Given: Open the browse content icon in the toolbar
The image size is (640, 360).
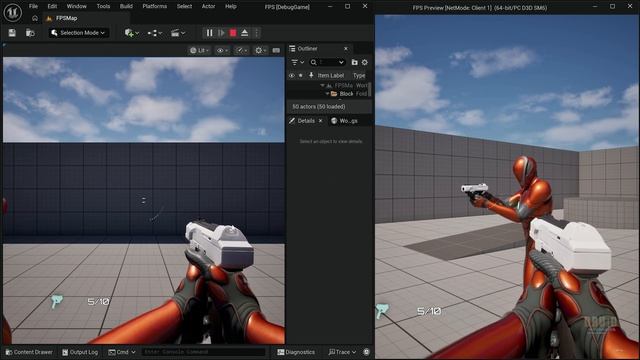Looking at the screenshot, I should [x=30, y=33].
